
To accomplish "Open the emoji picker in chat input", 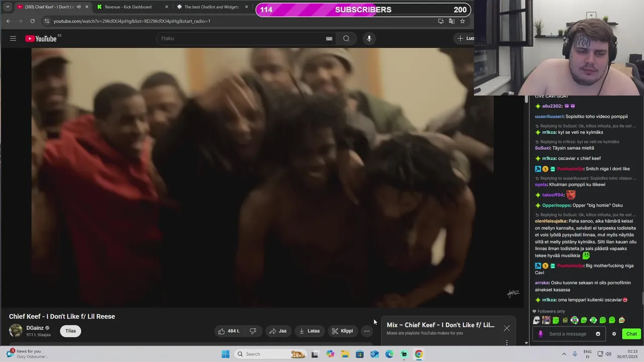I will 598,334.
